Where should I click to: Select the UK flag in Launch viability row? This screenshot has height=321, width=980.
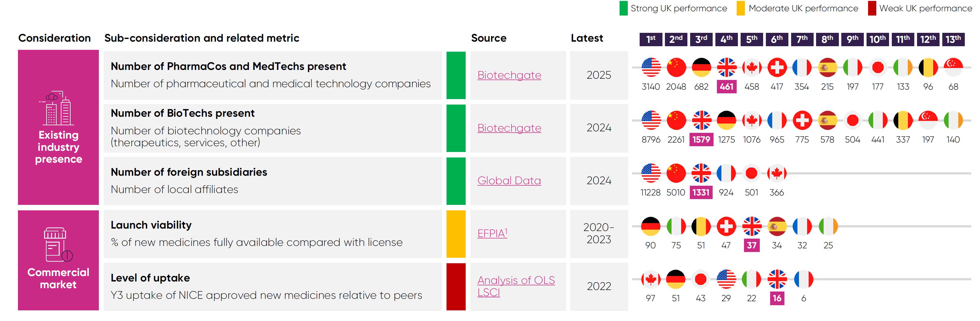[x=751, y=227]
